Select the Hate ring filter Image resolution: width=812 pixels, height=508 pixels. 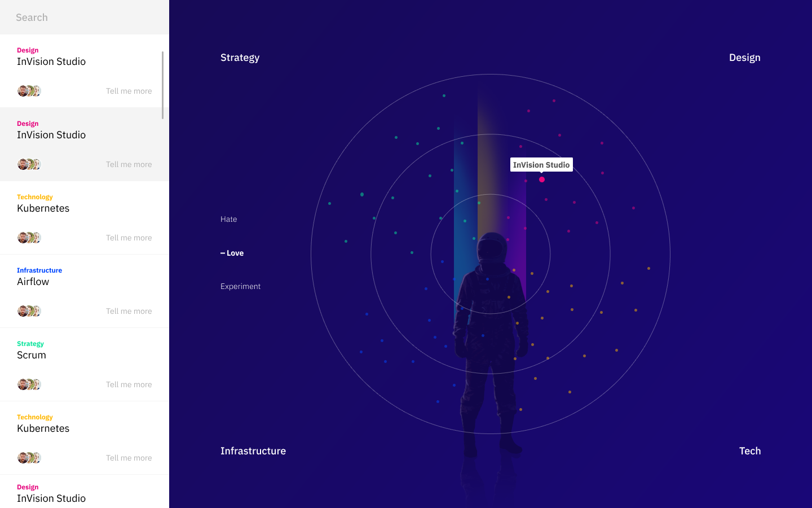[x=228, y=219]
